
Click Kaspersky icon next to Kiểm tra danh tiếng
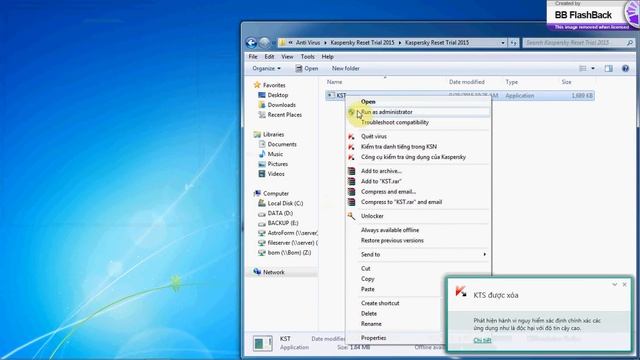(x=351, y=147)
